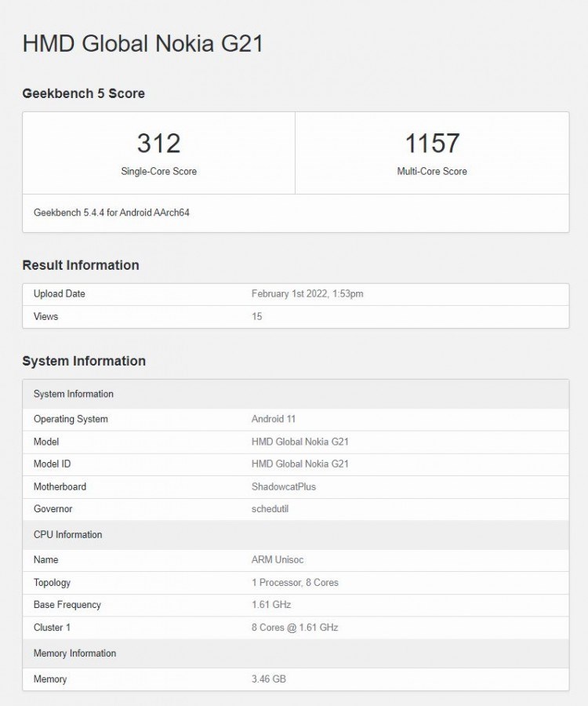The height and width of the screenshot is (706, 588).
Task: Click the Governor row label
Action: point(53,509)
